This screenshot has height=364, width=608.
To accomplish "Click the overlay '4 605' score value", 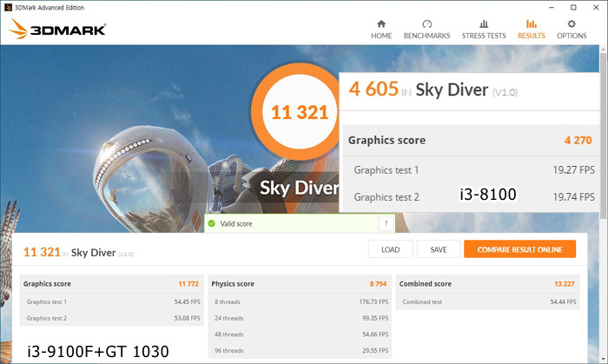I will point(373,89).
